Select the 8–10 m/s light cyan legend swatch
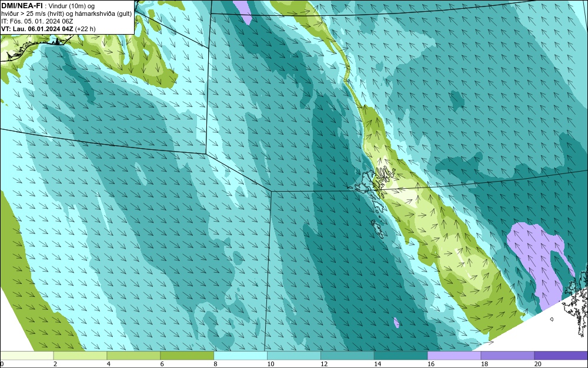Screen dimensions: 588x368 coord(240,355)
